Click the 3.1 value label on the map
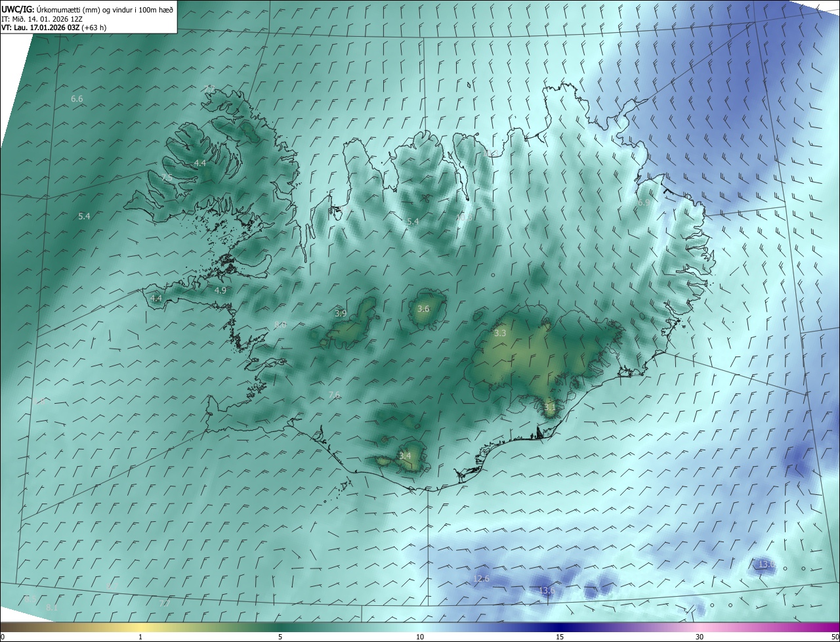Image resolution: width=840 pixels, height=642 pixels. (x=550, y=407)
